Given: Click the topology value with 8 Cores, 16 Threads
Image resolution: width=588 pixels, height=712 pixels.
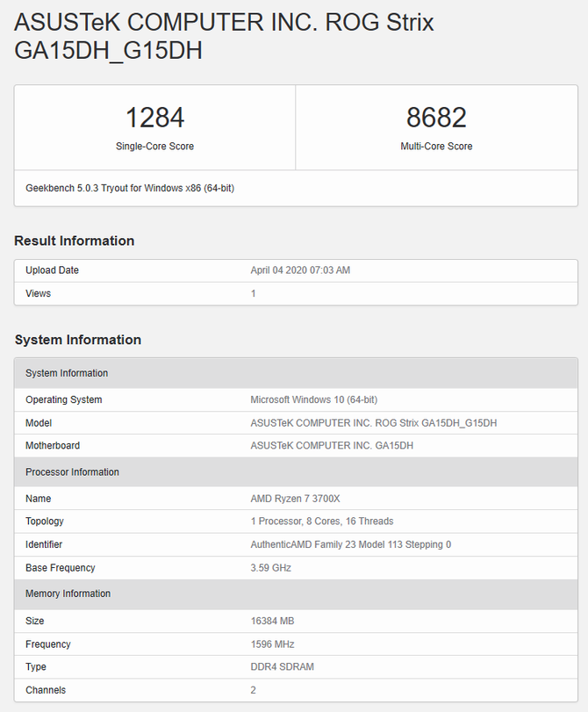Looking at the screenshot, I should (x=321, y=521).
